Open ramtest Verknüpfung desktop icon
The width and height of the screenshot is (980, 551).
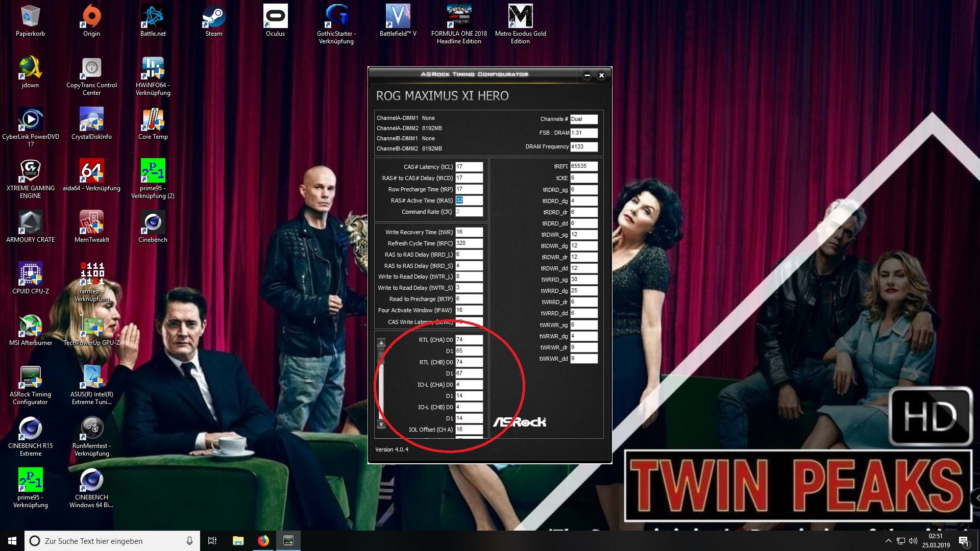point(91,282)
